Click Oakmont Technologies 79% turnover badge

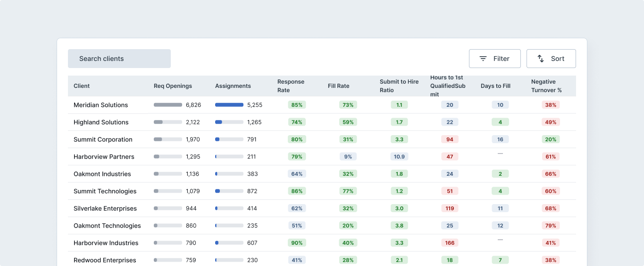[551, 226]
